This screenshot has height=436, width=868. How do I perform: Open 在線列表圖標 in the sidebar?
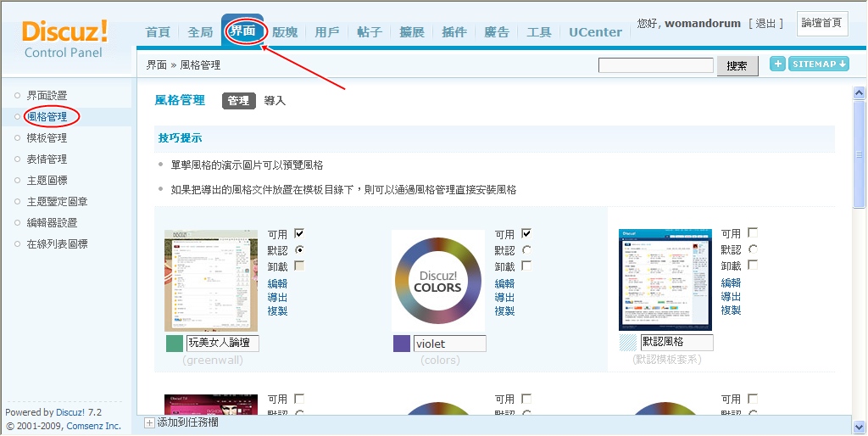[x=57, y=243]
